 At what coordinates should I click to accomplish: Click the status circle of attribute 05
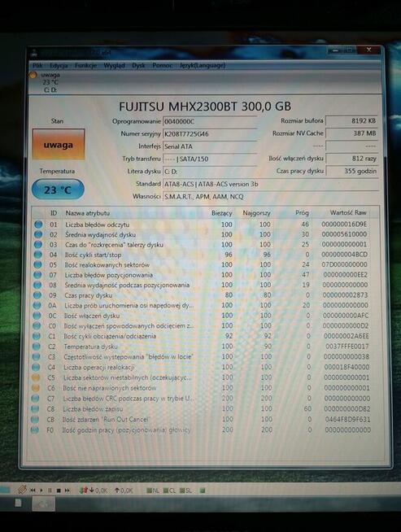38,264
